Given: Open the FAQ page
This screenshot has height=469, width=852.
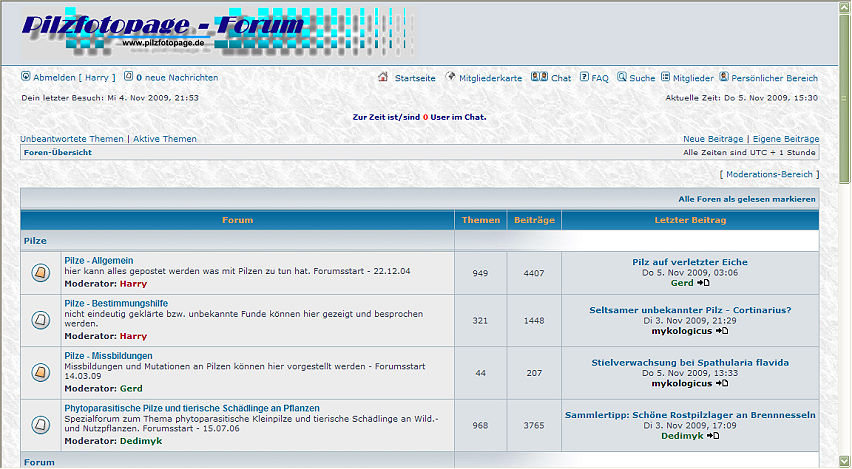Looking at the screenshot, I should (600, 78).
